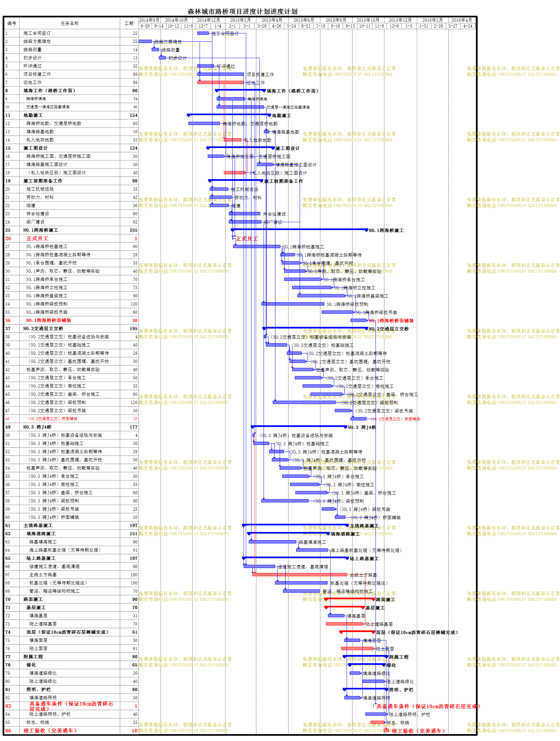Select task row 梁厂建设 in the table
Screen dimensions: 560x741
click(71, 222)
